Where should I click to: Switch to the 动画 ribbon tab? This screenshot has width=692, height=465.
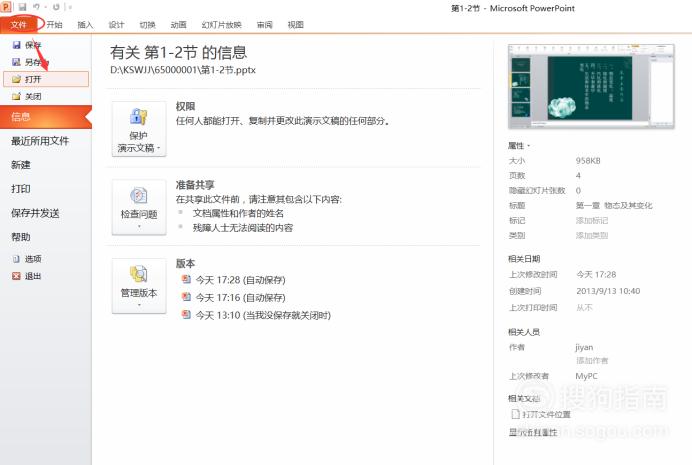[x=178, y=25]
